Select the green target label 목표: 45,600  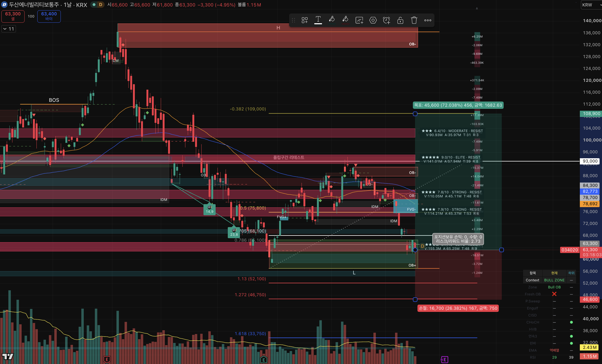tap(458, 105)
